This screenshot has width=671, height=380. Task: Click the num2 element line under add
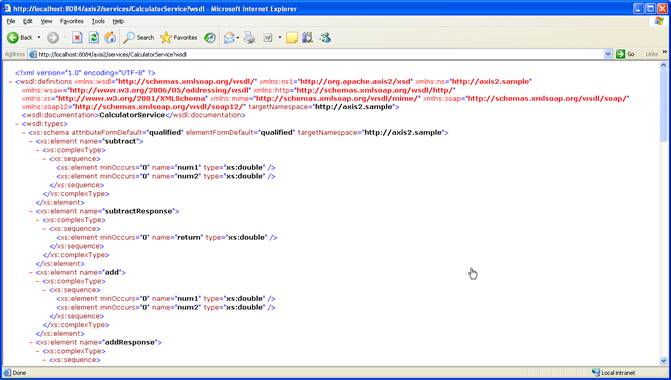click(166, 307)
